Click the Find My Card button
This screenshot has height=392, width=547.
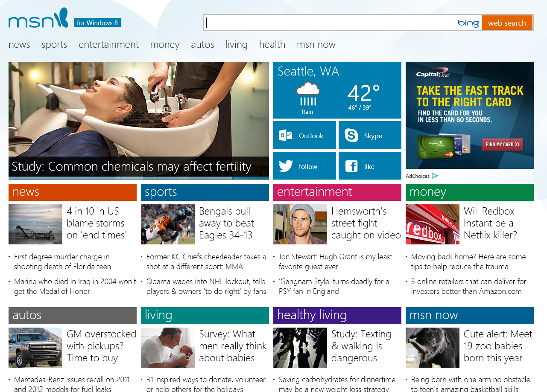(503, 145)
